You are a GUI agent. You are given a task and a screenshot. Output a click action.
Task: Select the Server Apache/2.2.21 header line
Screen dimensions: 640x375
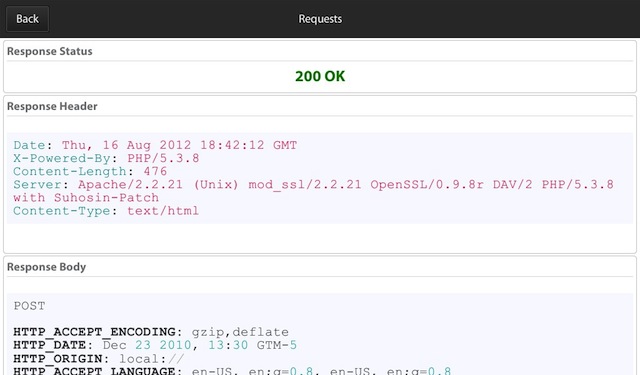[x=313, y=184]
